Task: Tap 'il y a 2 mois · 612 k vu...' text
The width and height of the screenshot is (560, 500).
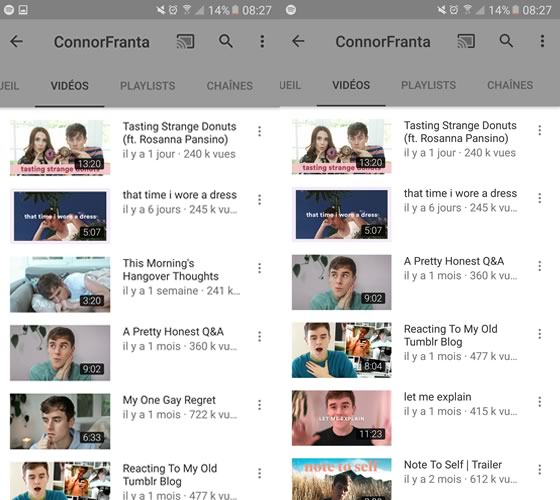Action: (x=460, y=479)
